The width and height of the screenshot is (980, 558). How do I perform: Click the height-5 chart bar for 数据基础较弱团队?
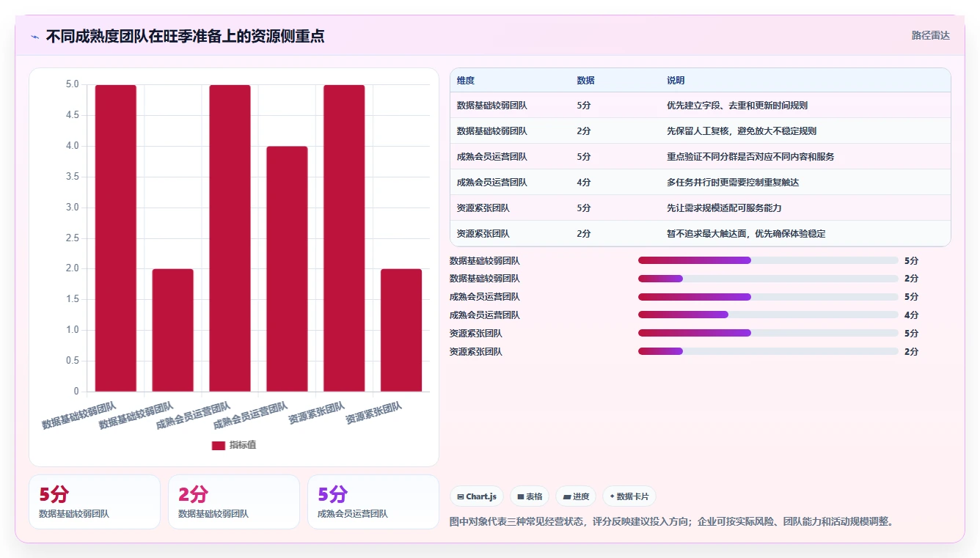[116, 238]
